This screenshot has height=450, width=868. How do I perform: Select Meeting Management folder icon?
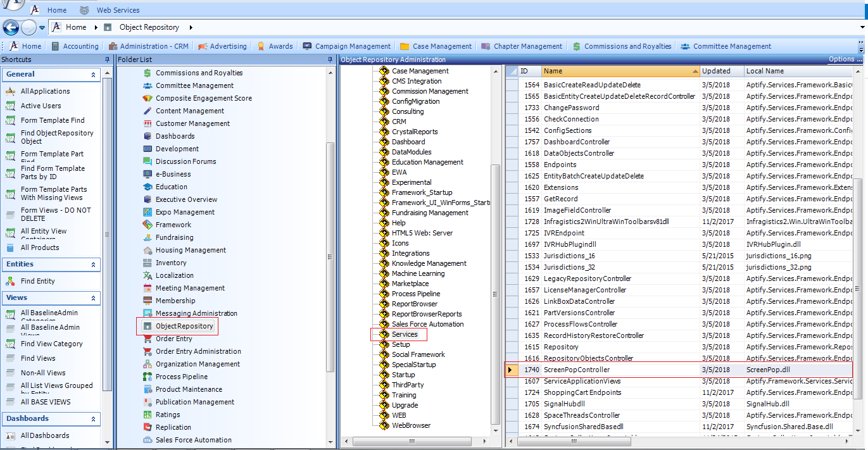pyautogui.click(x=148, y=288)
